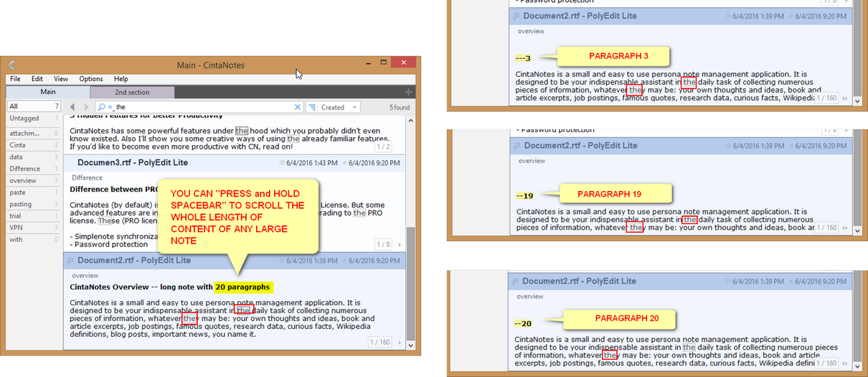Click the link icon on Document2.rtf header
Image resolution: width=868 pixels, height=377 pixels.
click(x=70, y=261)
